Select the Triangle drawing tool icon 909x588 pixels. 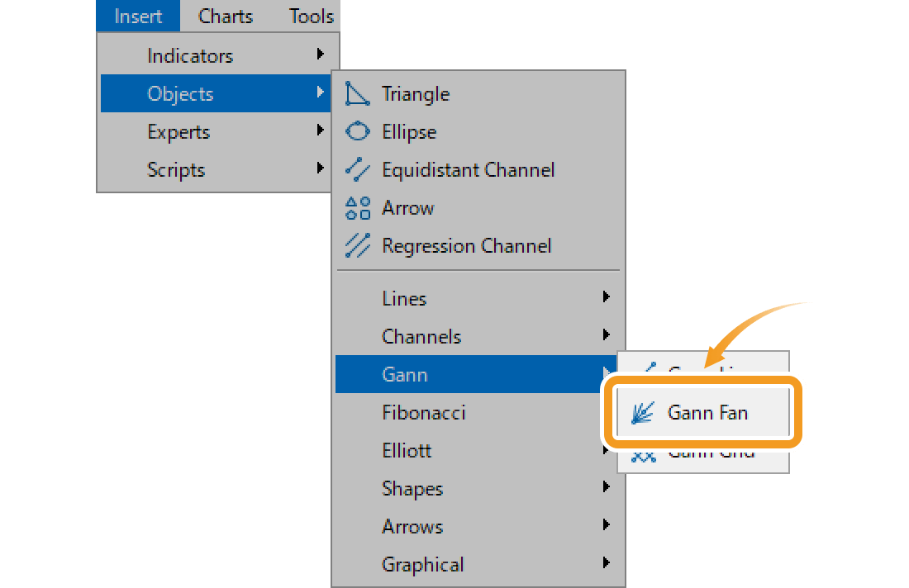point(358,93)
